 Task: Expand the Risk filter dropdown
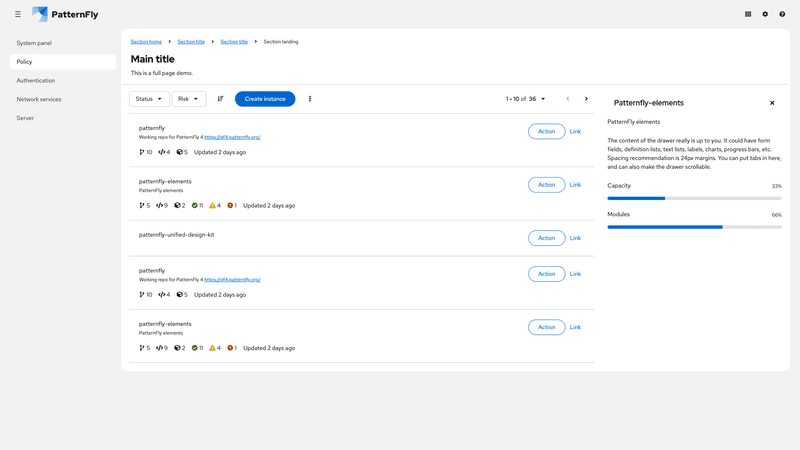click(x=188, y=99)
